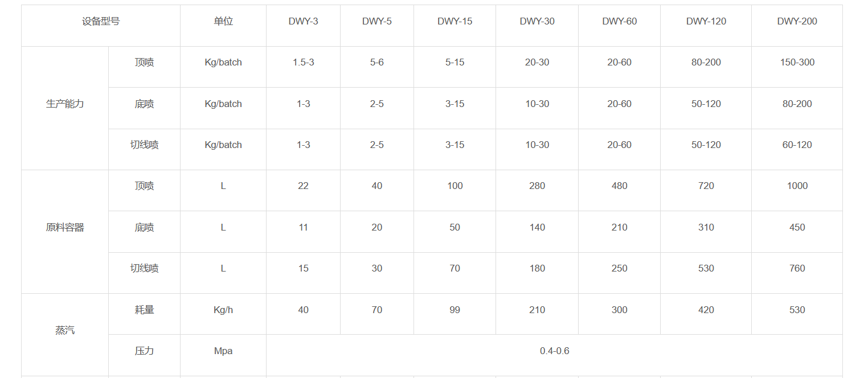The image size is (868, 378).
Task: Select the 1000 container volume cell
Action: click(x=797, y=186)
